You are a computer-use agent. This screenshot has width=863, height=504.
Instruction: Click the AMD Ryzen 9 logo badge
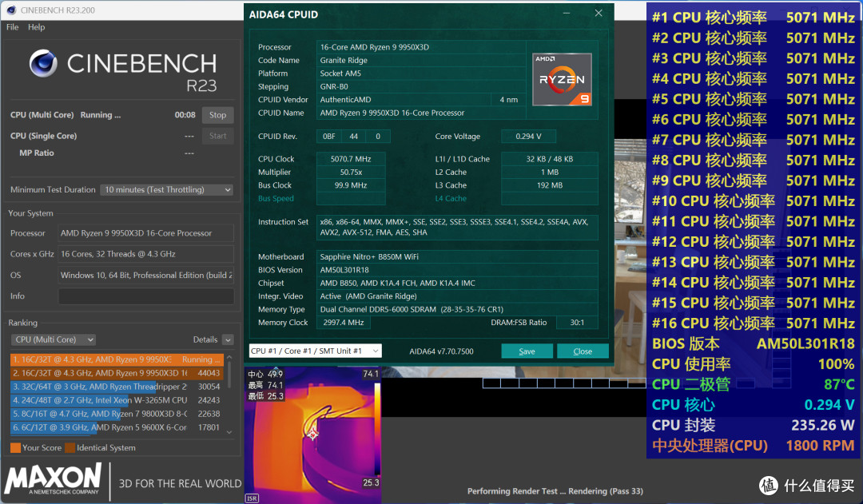tap(562, 80)
